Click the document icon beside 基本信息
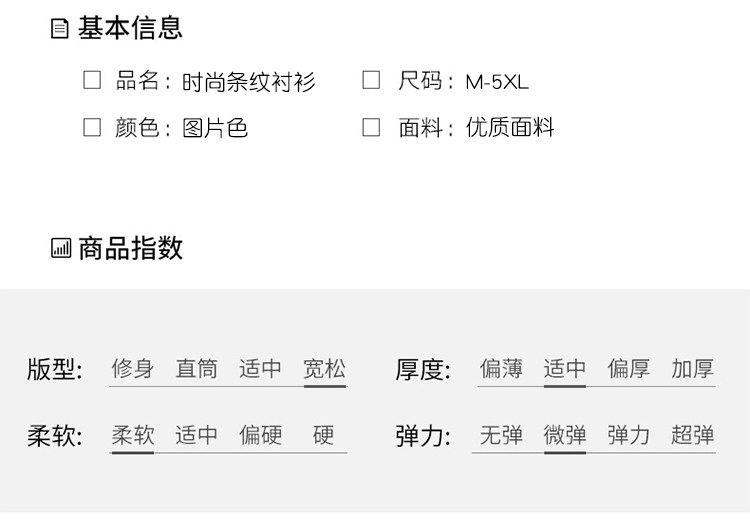The height and width of the screenshot is (529, 750). coord(60,29)
